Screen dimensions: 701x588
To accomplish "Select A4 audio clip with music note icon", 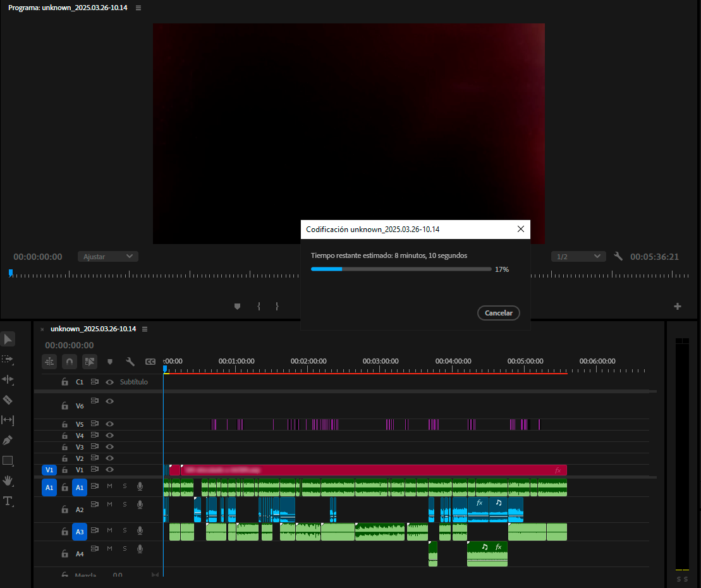I will pyautogui.click(x=487, y=554).
